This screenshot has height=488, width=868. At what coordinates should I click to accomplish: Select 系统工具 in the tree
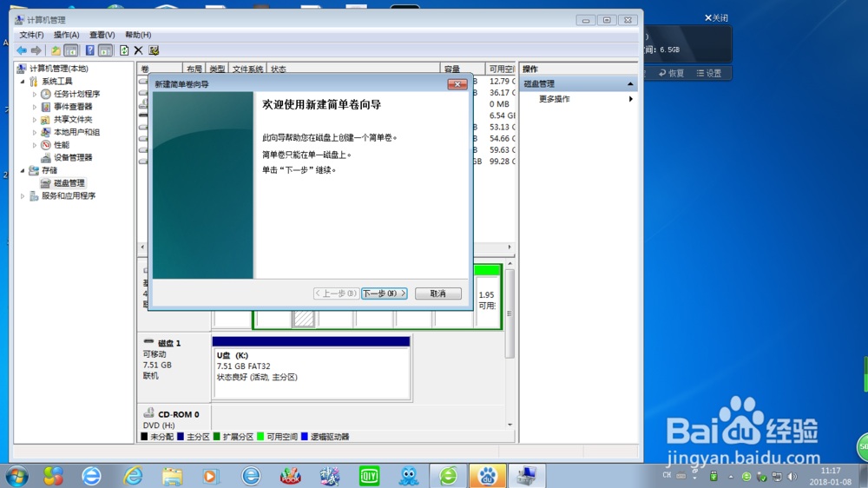(x=57, y=82)
